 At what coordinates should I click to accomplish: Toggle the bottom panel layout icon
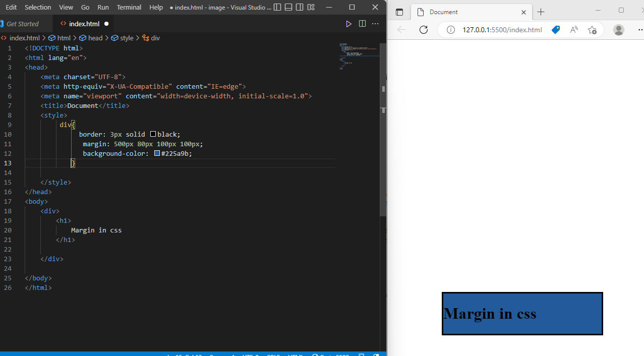click(x=288, y=7)
